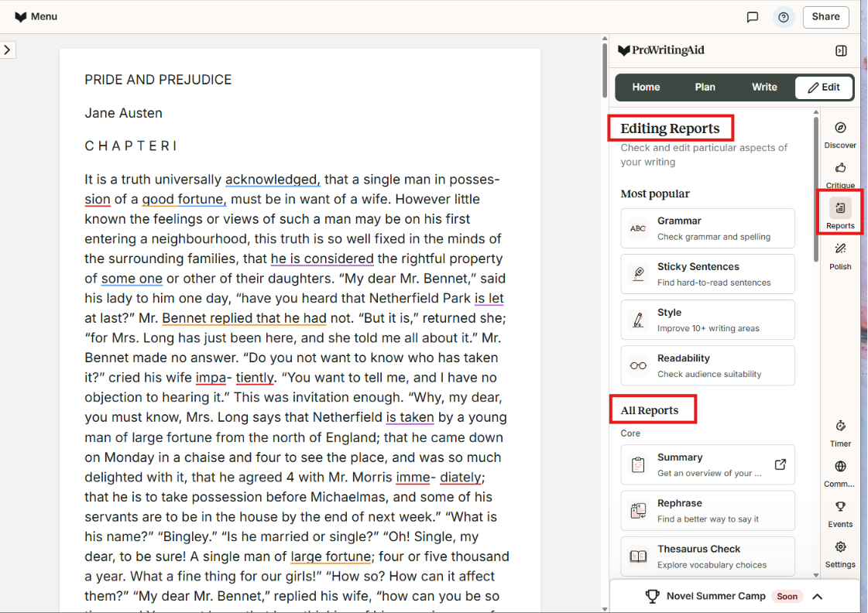Click the underlined word "diately"

pos(460,478)
